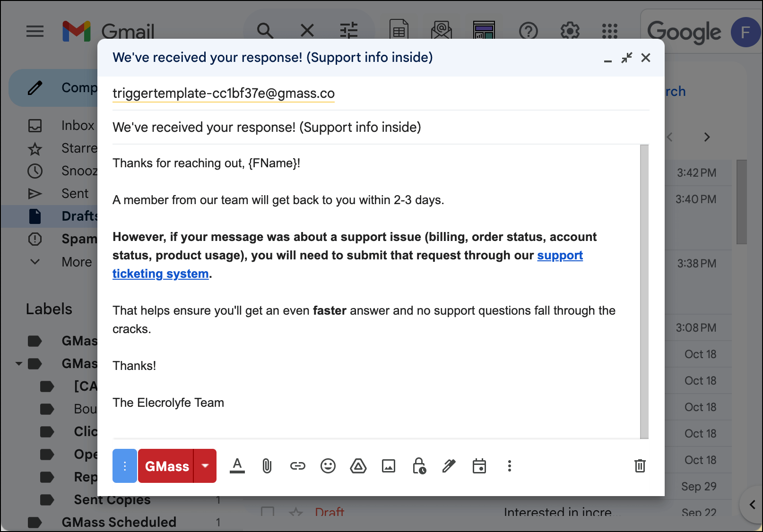
Task: Click the email list scrollbar
Action: (742, 202)
